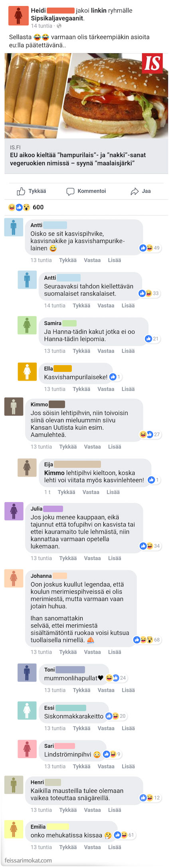Click the Kommentoi speech bubble icon
The height and width of the screenshot is (868, 170).
click(x=70, y=192)
